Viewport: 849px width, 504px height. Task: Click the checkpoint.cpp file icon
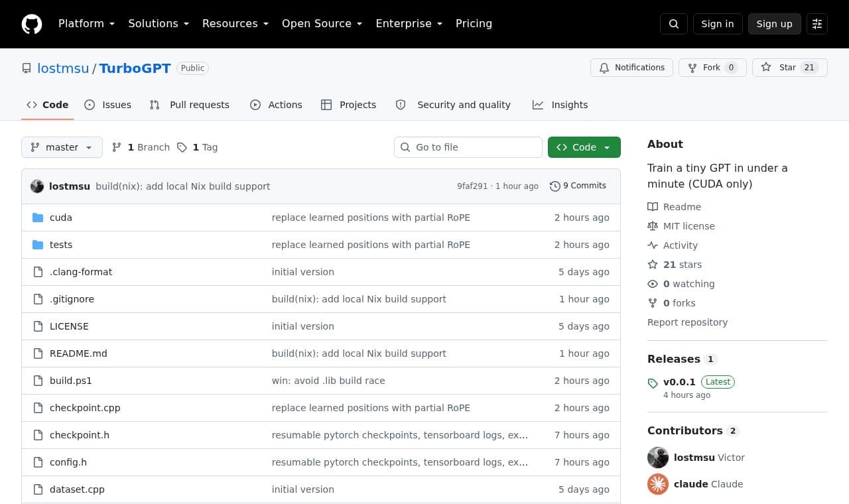coord(38,408)
